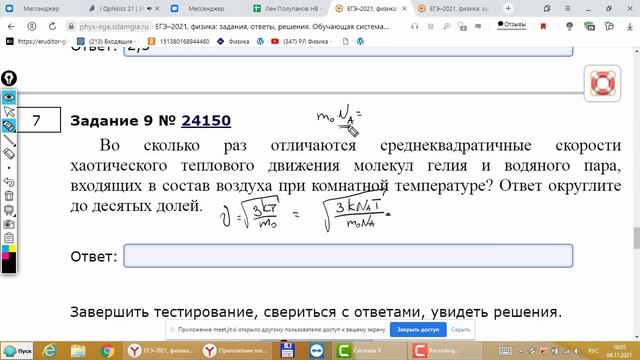Click the answer input field for task 9

(x=348, y=256)
